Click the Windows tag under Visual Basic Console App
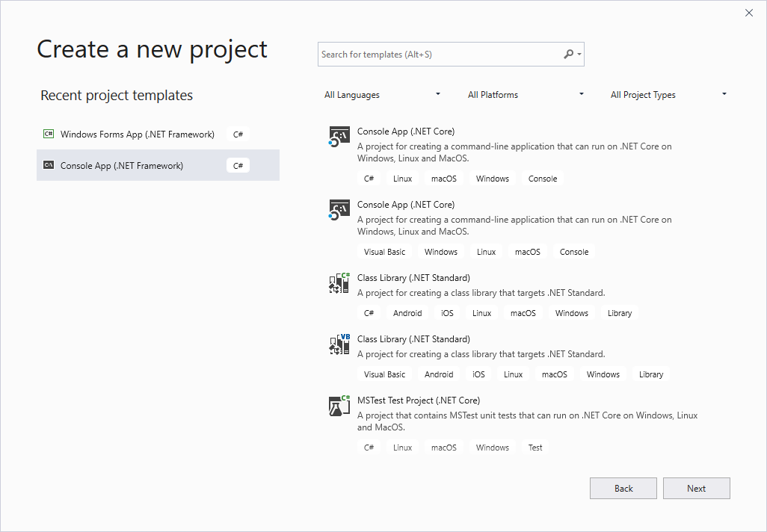This screenshot has width=767, height=532. 441,252
